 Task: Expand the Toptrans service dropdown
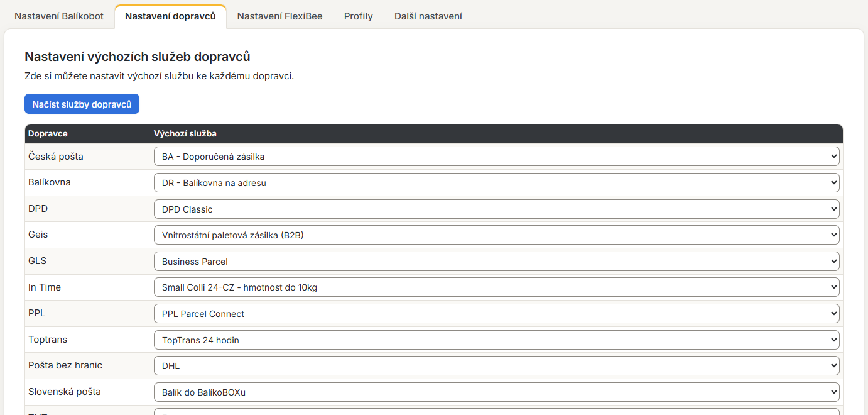(x=496, y=340)
